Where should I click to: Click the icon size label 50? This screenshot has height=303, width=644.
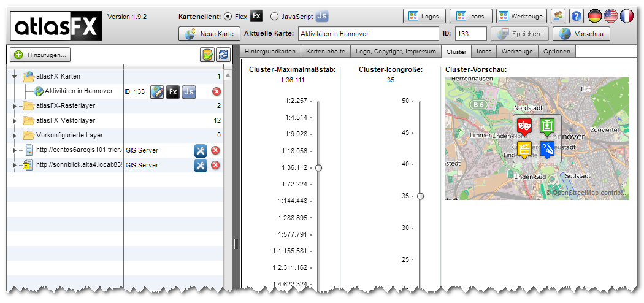click(405, 101)
